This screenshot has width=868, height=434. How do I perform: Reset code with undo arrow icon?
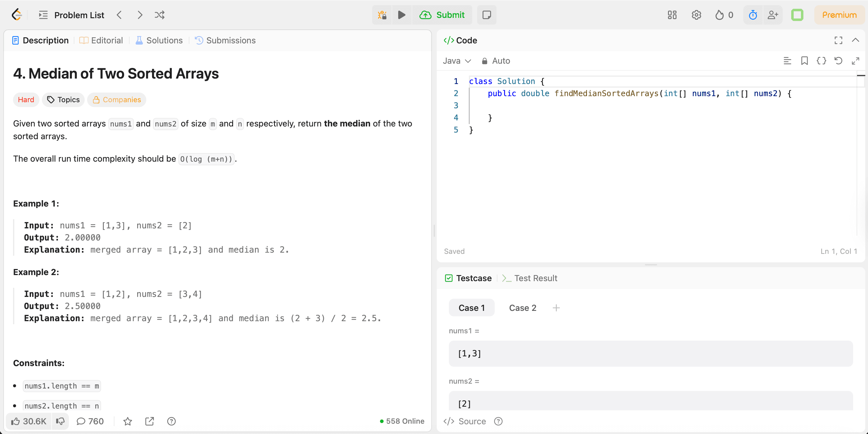click(838, 61)
